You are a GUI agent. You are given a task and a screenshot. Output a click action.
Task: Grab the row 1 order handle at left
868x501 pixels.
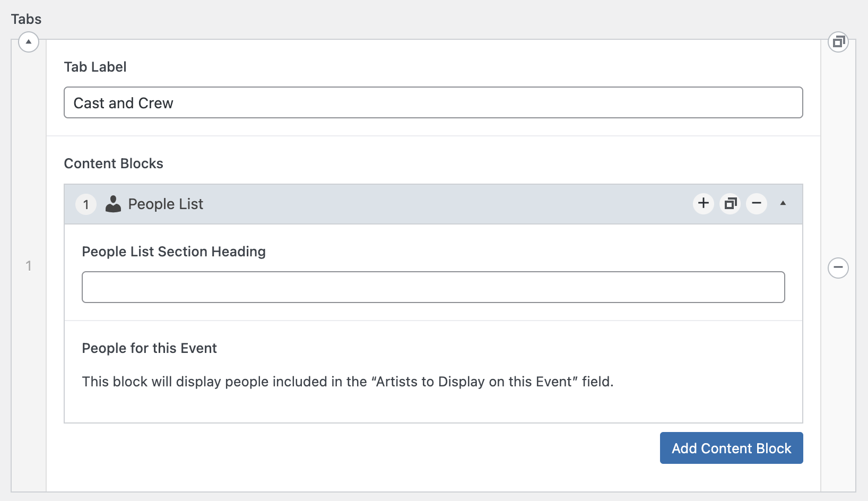tap(29, 266)
